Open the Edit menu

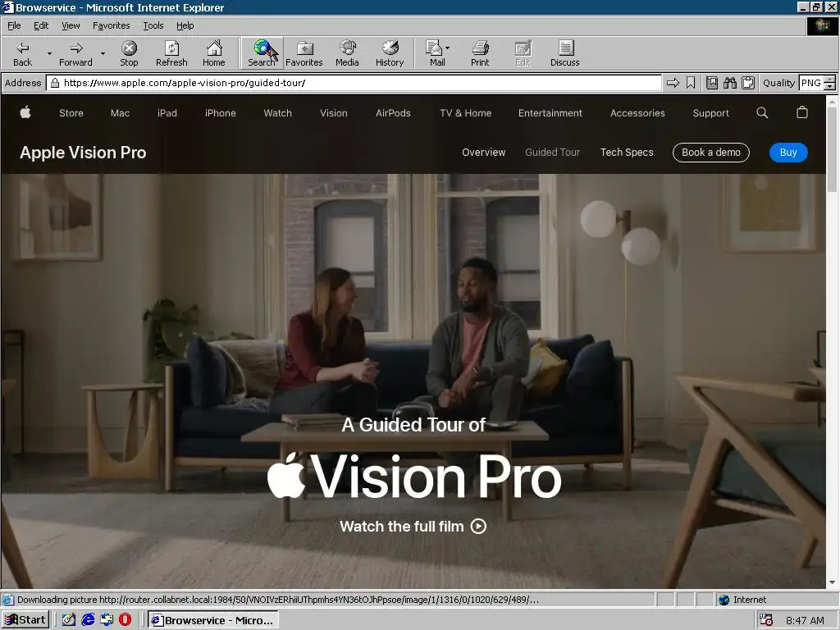(x=41, y=25)
